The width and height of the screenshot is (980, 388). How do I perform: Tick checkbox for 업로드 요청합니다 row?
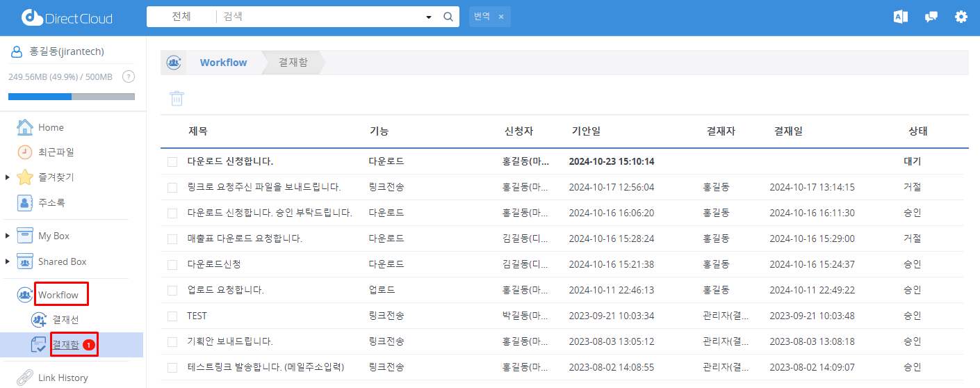tap(172, 291)
